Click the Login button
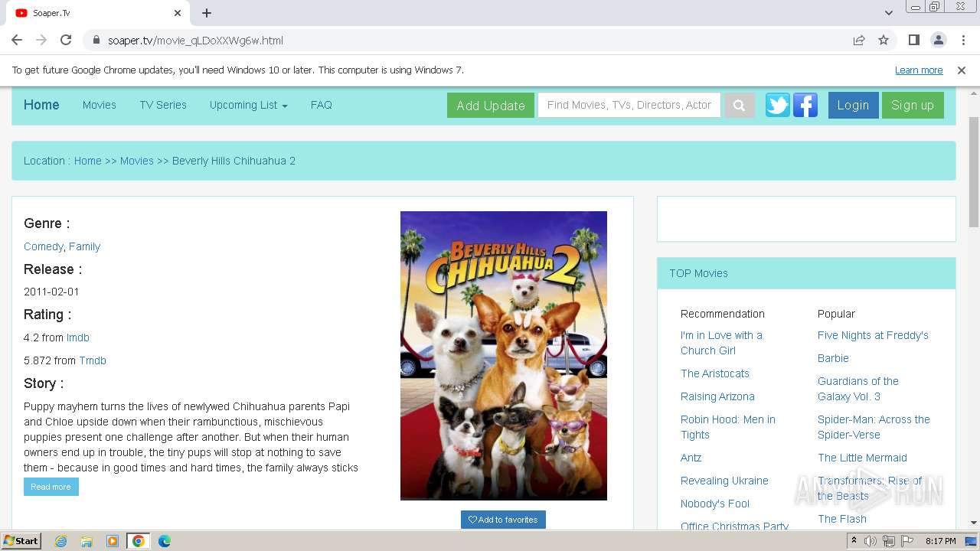 point(853,105)
